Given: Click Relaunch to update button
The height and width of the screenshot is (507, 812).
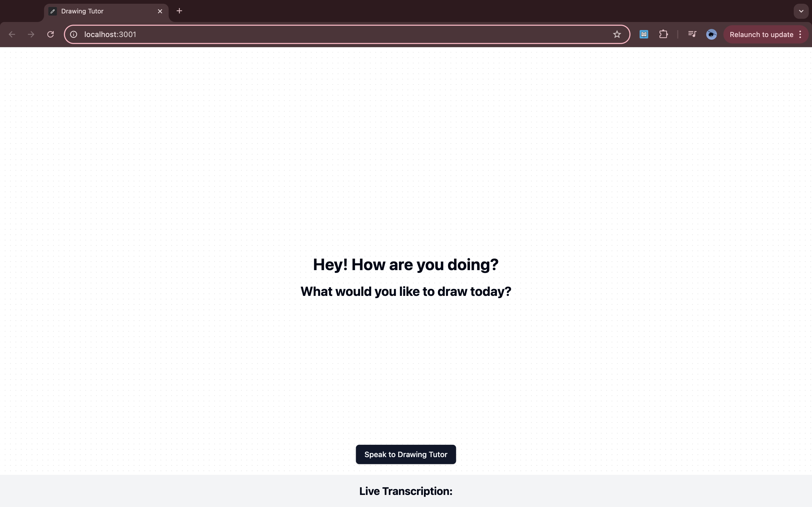Looking at the screenshot, I should pos(761,35).
